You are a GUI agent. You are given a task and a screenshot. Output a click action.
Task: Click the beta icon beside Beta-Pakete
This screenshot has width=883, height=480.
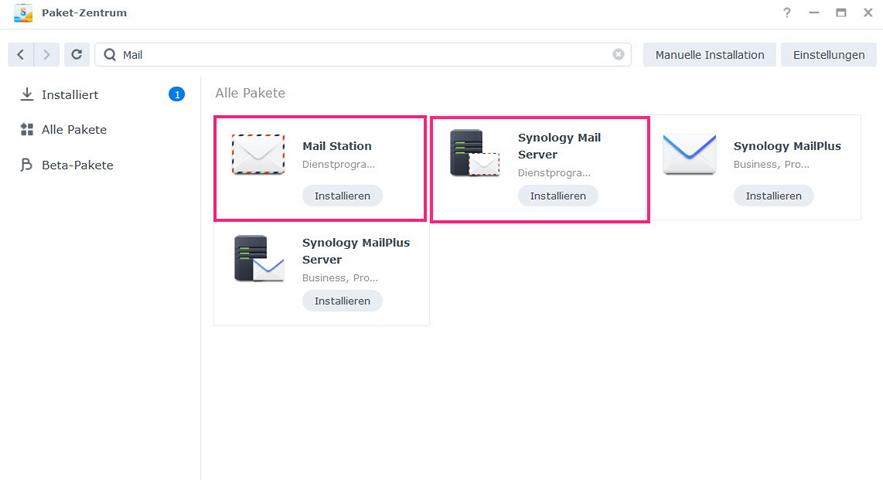[26, 165]
